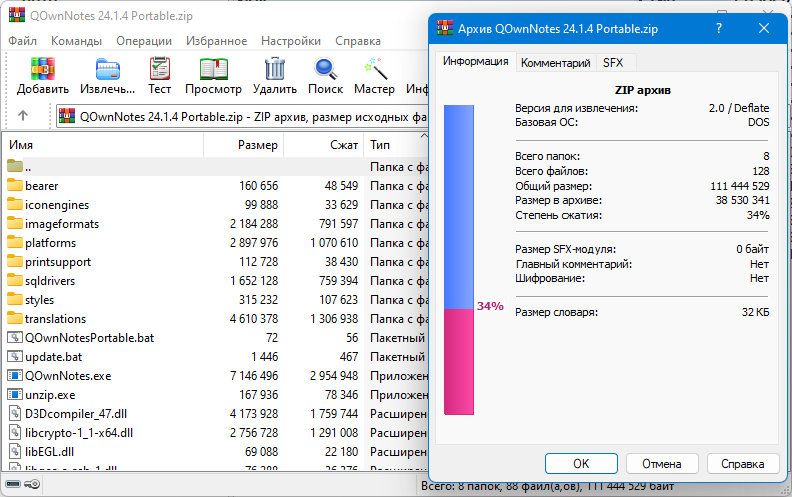This screenshot has width=792, height=497.
Task: Click the drive icon in status bar
Action: pos(13,484)
